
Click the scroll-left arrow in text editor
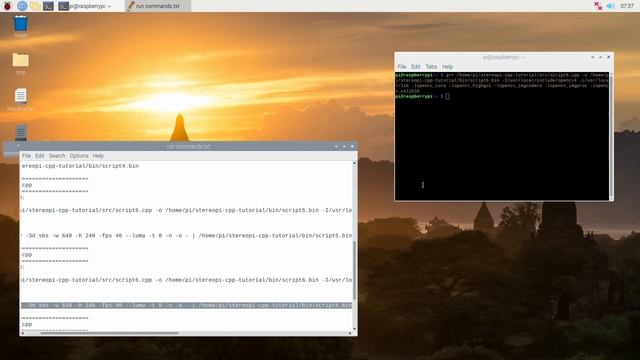tap(22, 333)
